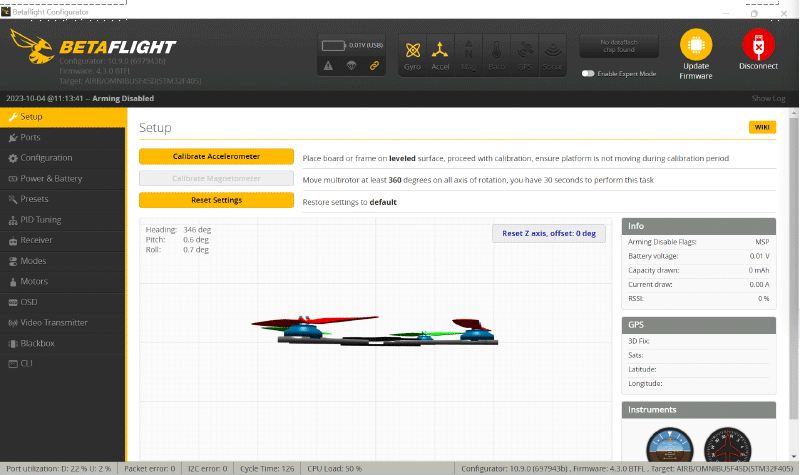Open the Motors tab
This screenshot has height=475, width=800.
34,281
